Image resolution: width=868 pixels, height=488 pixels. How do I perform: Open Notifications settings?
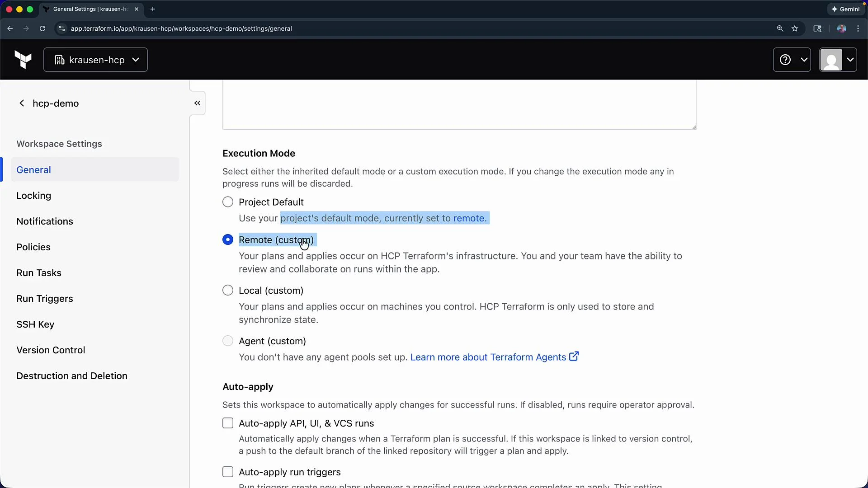[45, 221]
